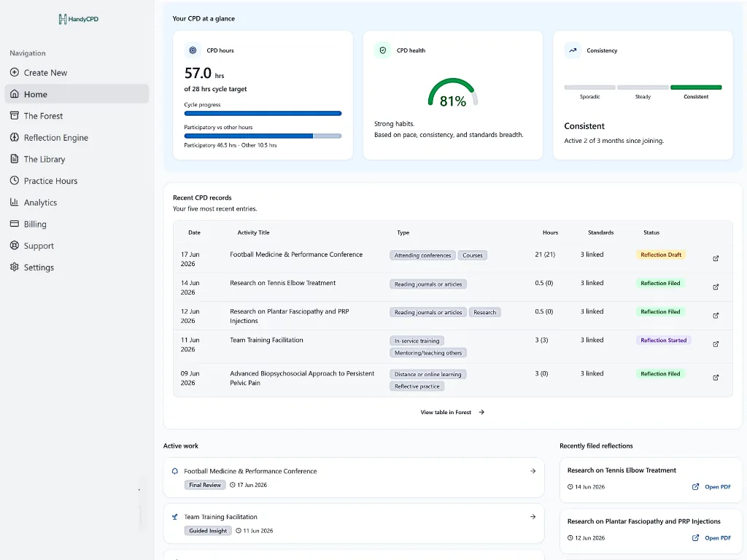
Task: Click Advanced Biopsychosocial Approach activity title
Action: [x=302, y=378]
